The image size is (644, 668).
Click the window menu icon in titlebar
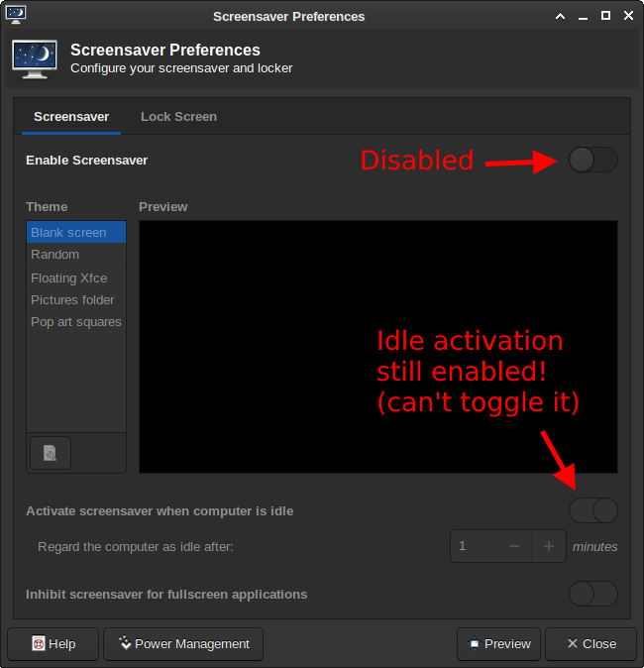16,14
